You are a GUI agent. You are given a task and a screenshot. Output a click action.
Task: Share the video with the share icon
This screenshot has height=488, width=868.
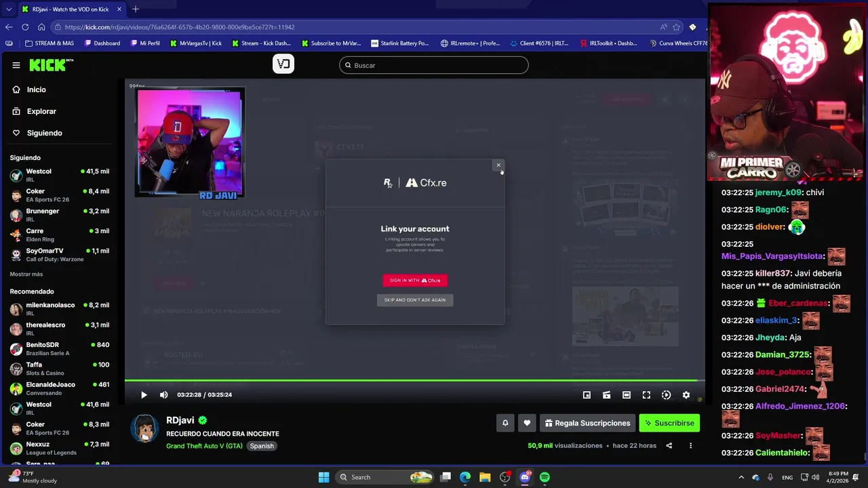pyautogui.click(x=669, y=445)
